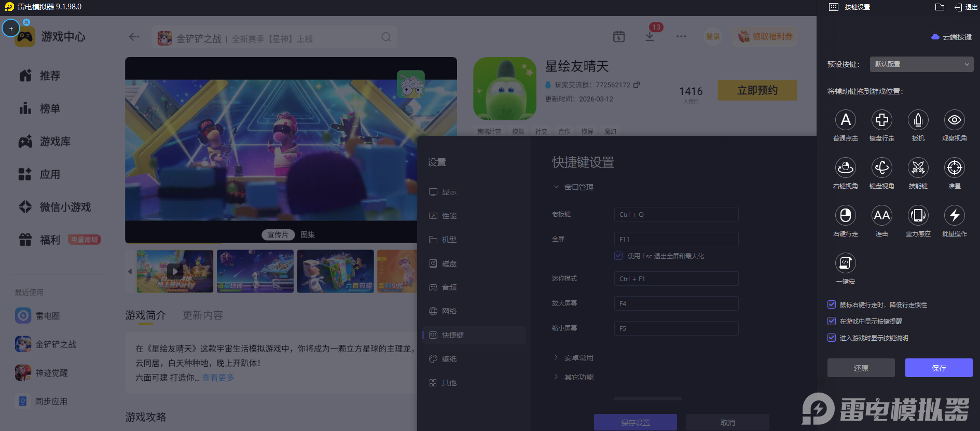Select the 重力感应 gravity sensor icon
The height and width of the screenshot is (431, 980).
coord(918,216)
